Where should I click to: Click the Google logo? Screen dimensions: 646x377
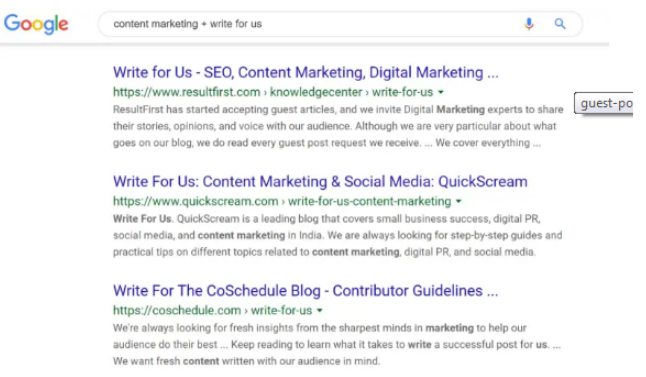(x=36, y=24)
